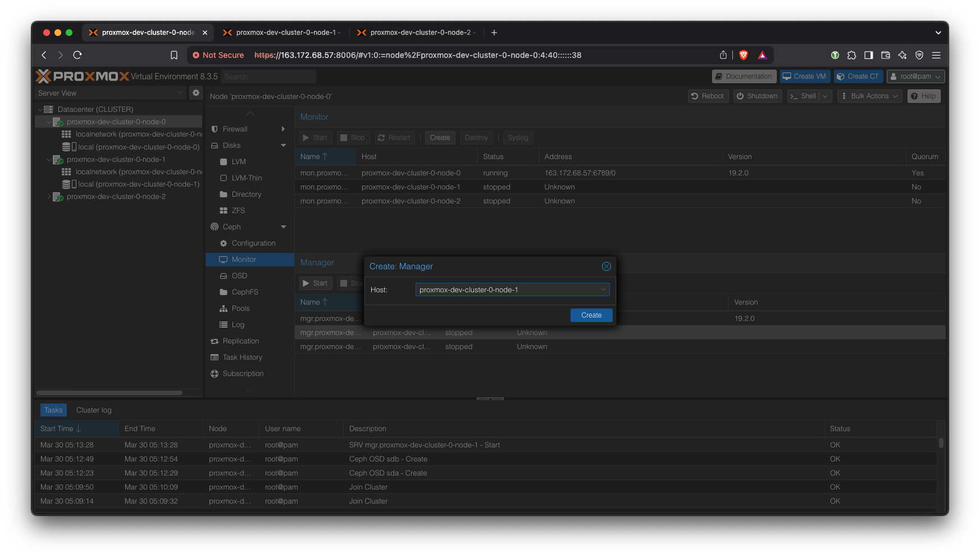Click the Proxmox search input field
Image resolution: width=980 pixels, height=557 pixels.
click(268, 76)
